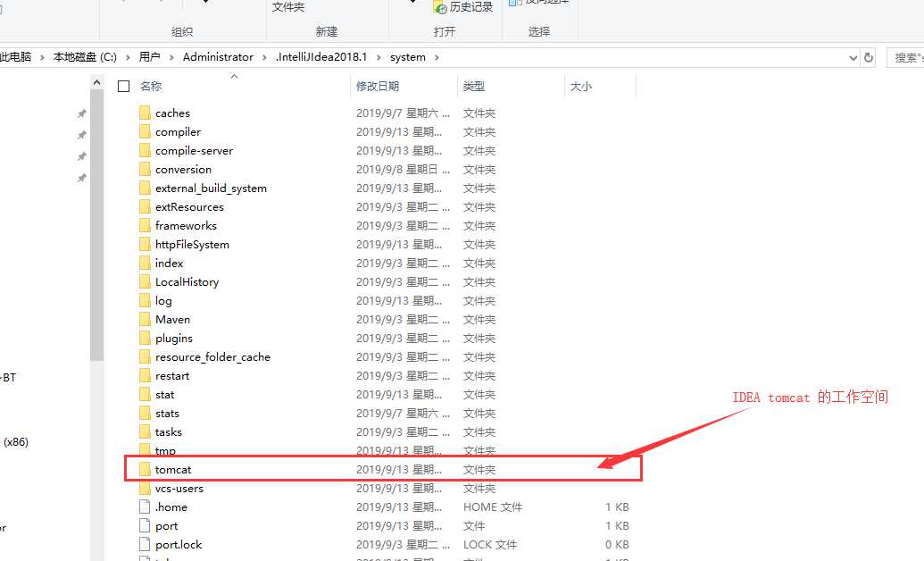The height and width of the screenshot is (561, 924).
Task: Click the extResources folder icon
Action: [145, 206]
